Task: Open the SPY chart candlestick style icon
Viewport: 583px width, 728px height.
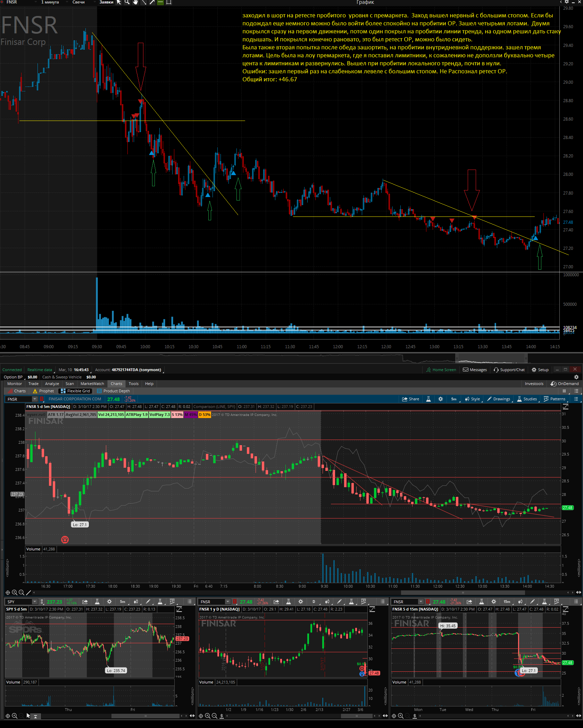Action: coord(136,602)
